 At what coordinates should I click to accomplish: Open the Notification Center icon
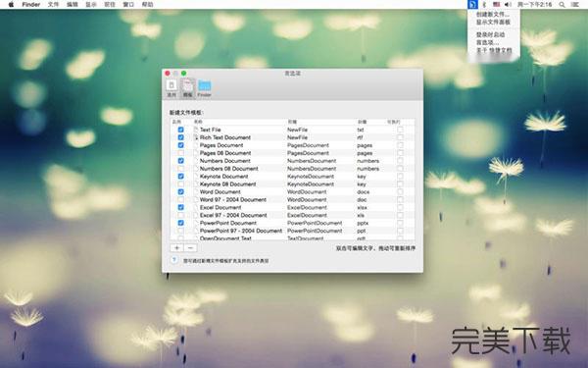[x=575, y=5]
